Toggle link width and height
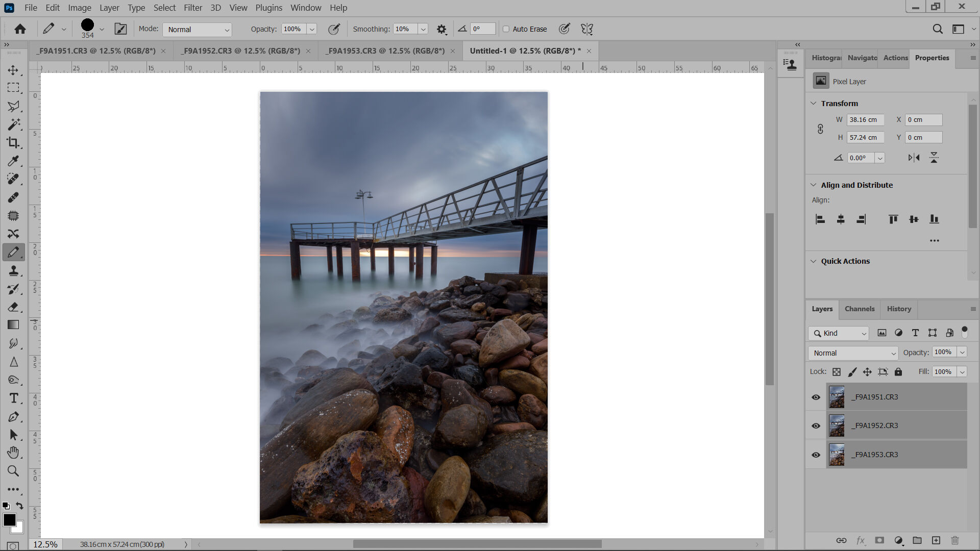This screenshot has height=551, width=980. tap(820, 129)
